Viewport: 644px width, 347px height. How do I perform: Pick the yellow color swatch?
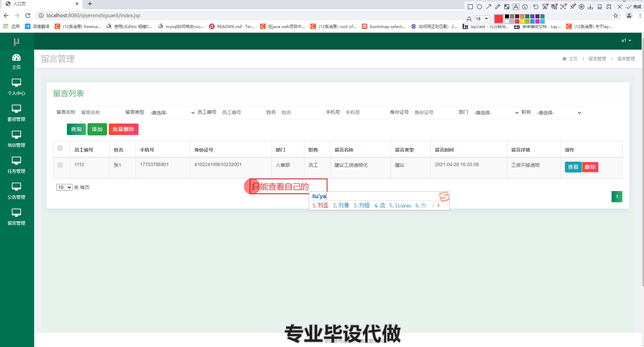pos(522,21)
